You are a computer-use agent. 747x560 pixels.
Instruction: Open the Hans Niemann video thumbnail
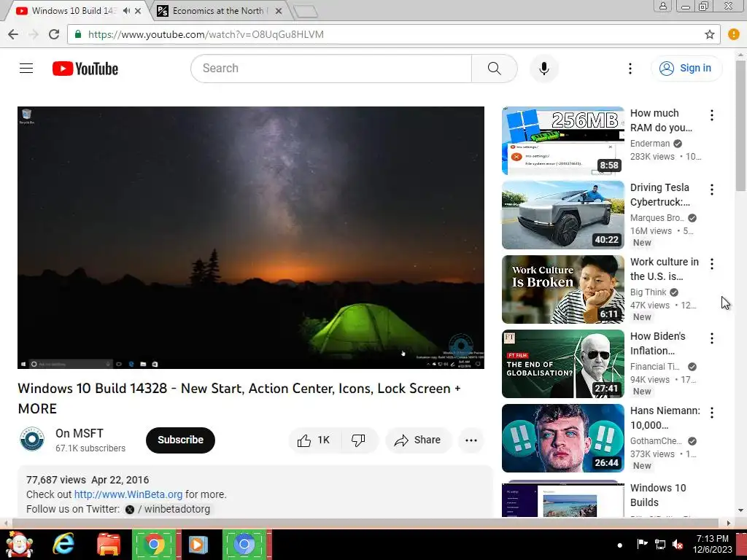click(562, 437)
